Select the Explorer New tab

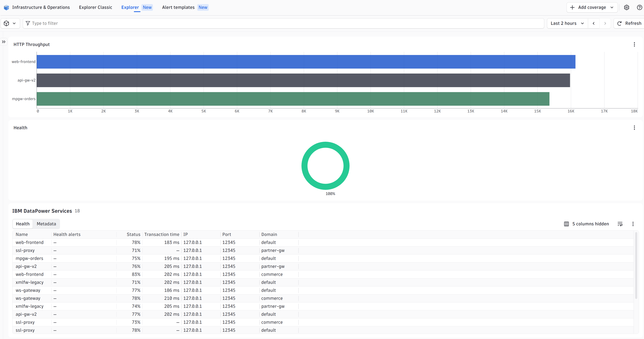(137, 7)
